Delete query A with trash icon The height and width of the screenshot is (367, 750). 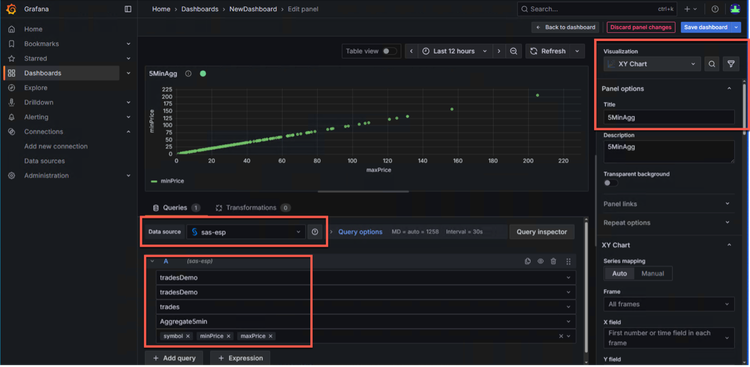[x=553, y=261]
